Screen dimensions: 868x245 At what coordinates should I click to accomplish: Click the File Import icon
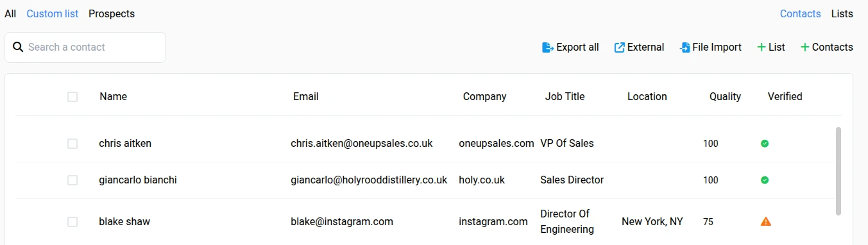click(x=685, y=47)
